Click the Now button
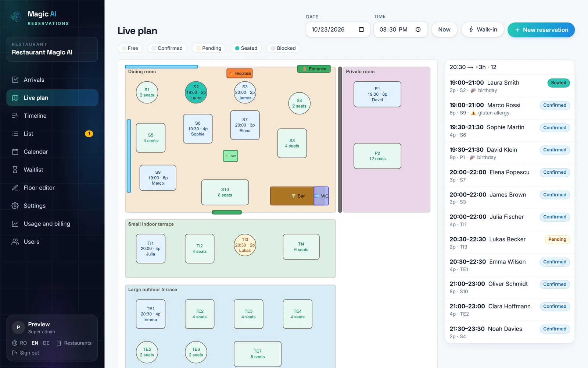The height and width of the screenshot is (368, 588). point(444,30)
